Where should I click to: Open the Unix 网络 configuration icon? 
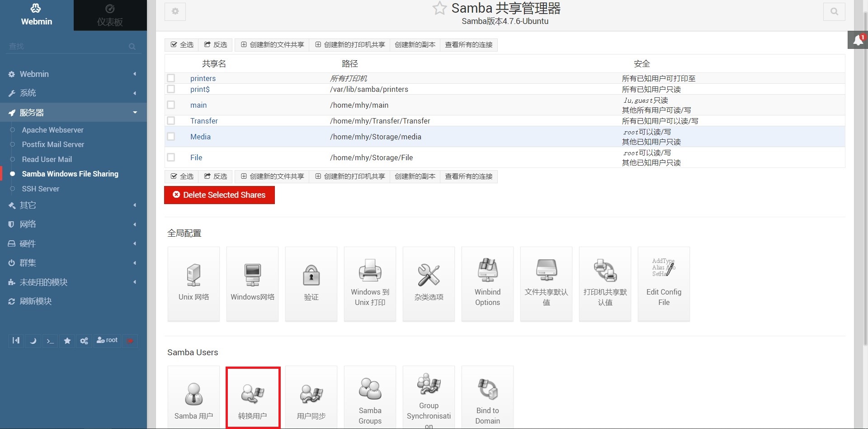[193, 284]
